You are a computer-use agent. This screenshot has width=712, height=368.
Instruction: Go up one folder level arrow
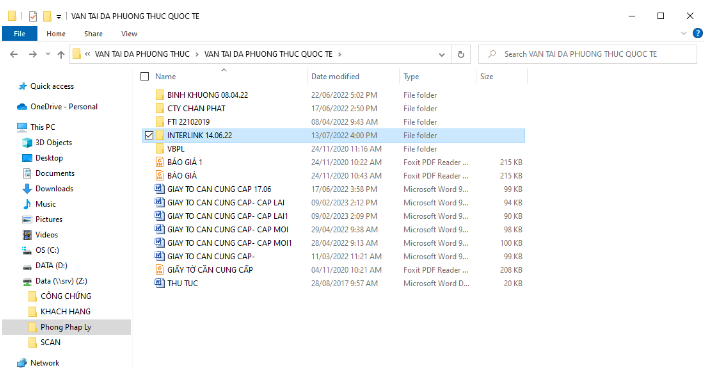(61, 55)
